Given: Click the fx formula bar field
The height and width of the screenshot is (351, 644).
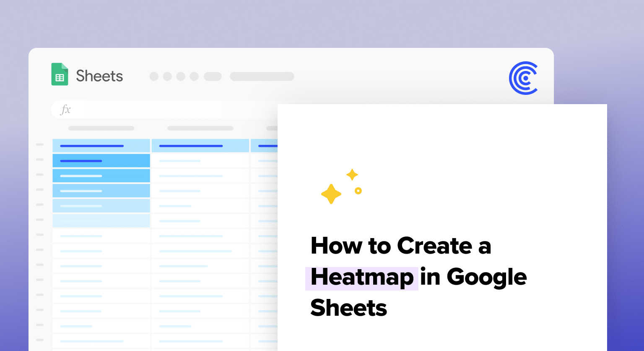Looking at the screenshot, I should pos(164,110).
